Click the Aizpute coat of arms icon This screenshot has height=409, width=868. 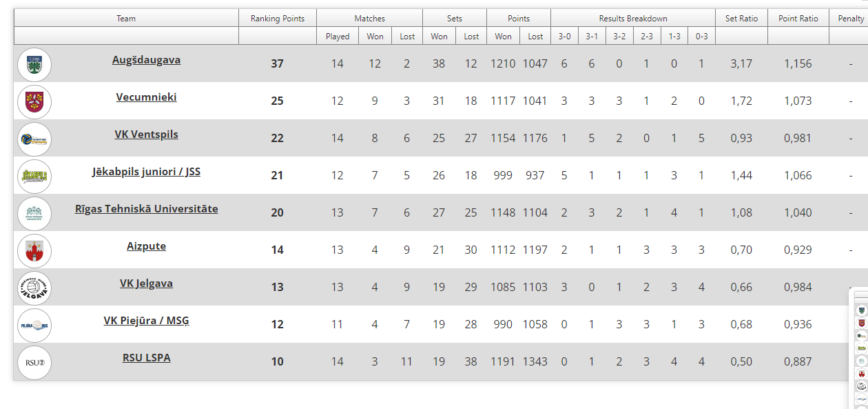[34, 250]
